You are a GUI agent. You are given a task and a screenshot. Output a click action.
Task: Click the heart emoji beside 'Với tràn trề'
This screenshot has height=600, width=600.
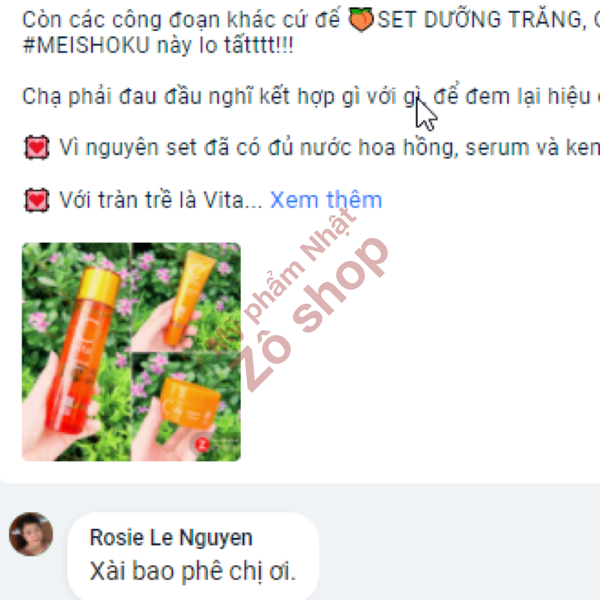pos(37,200)
